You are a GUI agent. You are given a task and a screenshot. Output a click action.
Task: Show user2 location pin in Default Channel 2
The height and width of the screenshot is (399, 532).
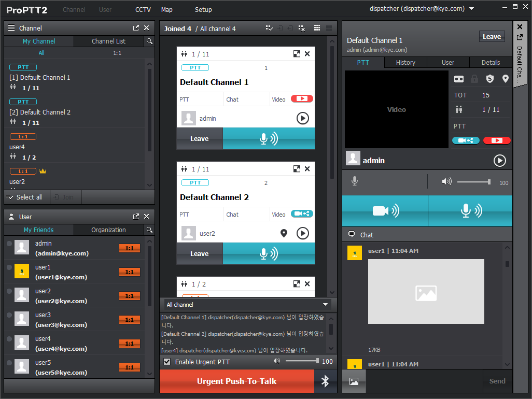(x=284, y=233)
